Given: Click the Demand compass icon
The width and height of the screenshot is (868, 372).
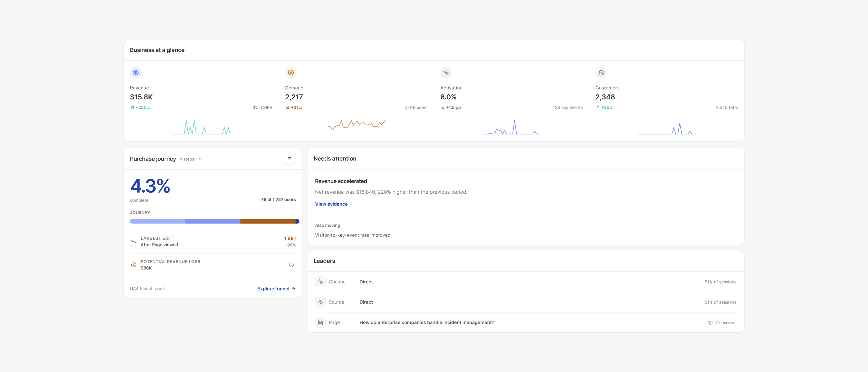Looking at the screenshot, I should [290, 73].
